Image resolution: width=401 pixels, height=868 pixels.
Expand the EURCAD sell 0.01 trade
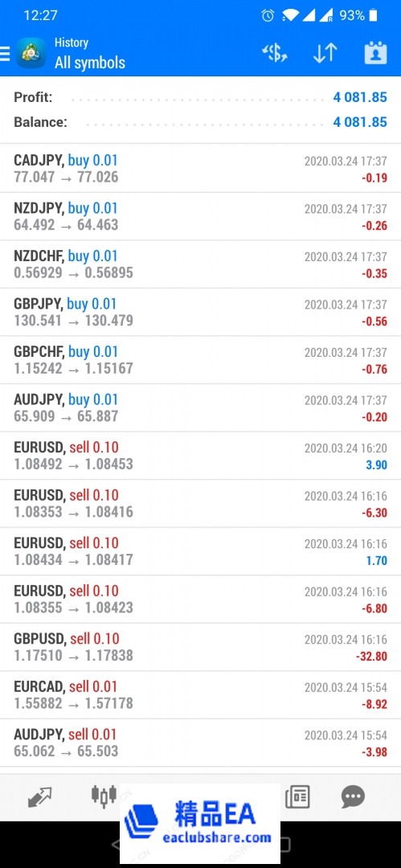[x=201, y=694]
